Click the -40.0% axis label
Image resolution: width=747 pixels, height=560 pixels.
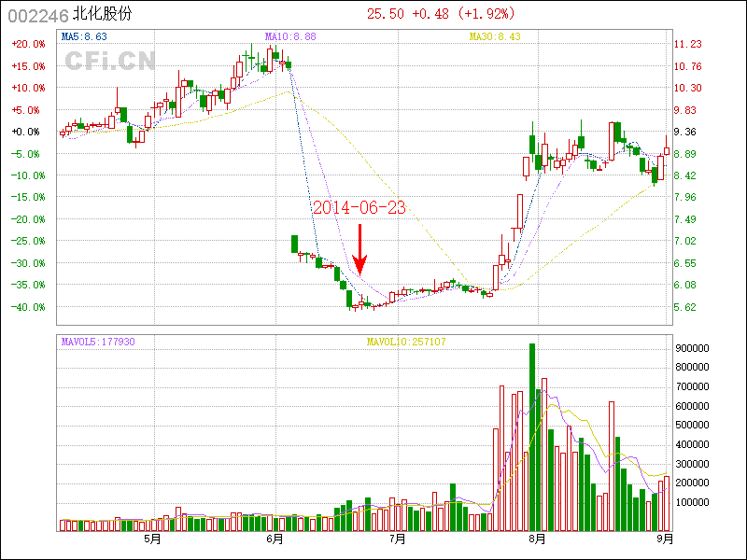[x=29, y=307]
